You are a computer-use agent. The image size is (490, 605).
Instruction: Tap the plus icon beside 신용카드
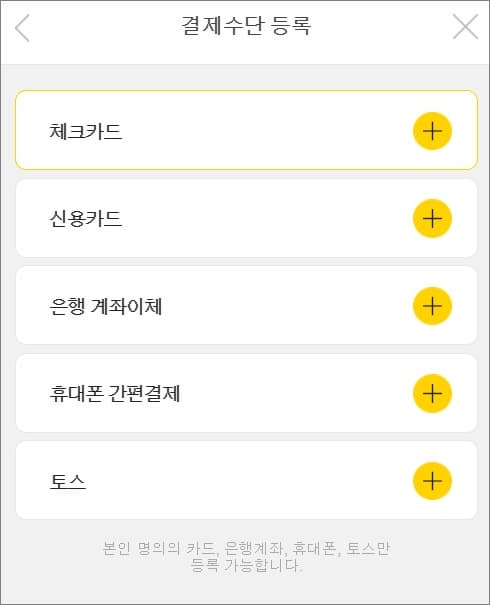click(432, 218)
